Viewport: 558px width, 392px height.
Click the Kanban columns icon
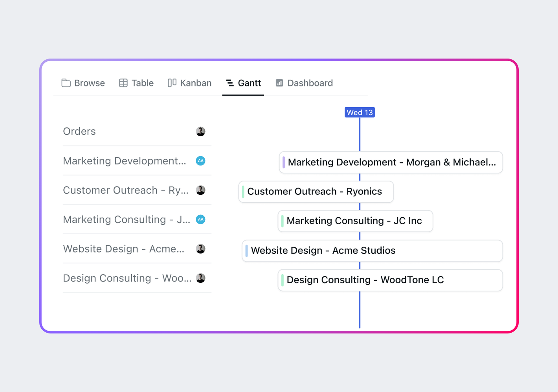(172, 83)
